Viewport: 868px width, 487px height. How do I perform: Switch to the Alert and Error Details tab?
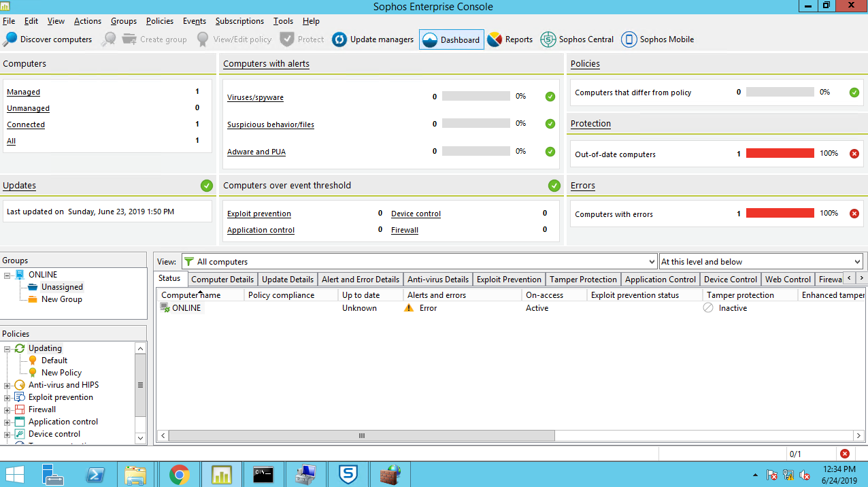point(361,280)
